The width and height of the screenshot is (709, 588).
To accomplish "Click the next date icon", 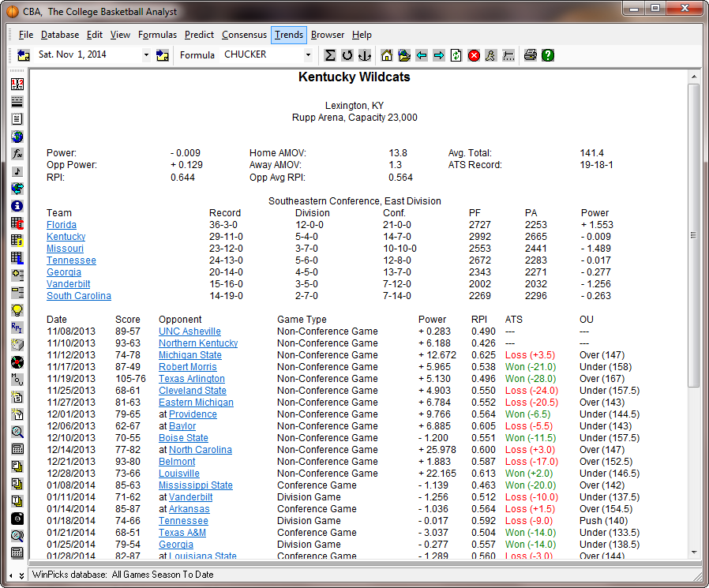I will (163, 55).
